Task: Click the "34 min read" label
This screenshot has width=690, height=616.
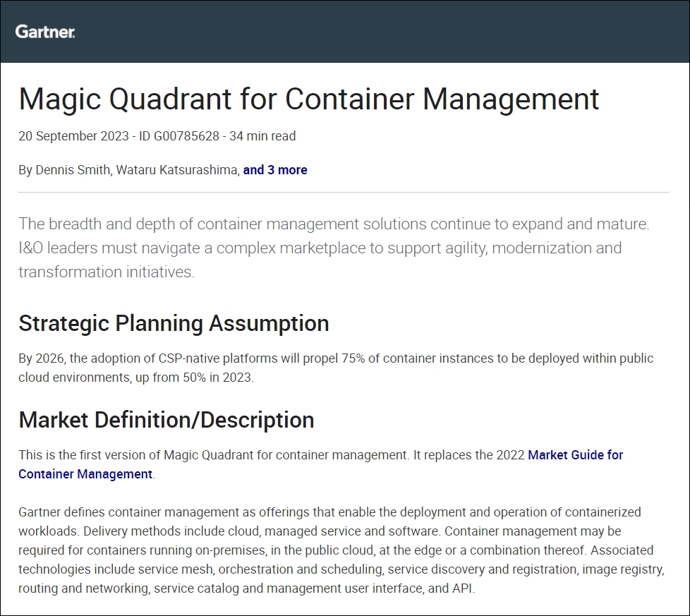Action: (x=261, y=136)
